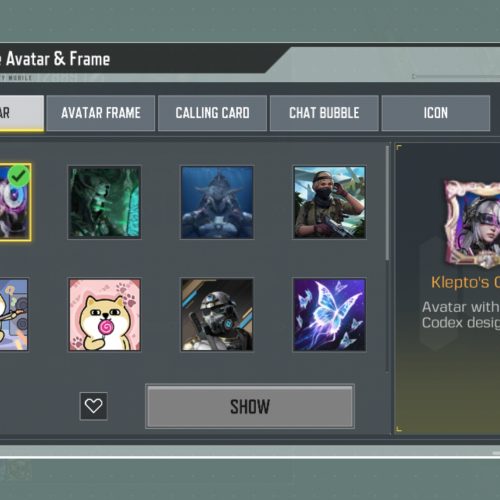Open the Avatar Frame tab

point(101,113)
